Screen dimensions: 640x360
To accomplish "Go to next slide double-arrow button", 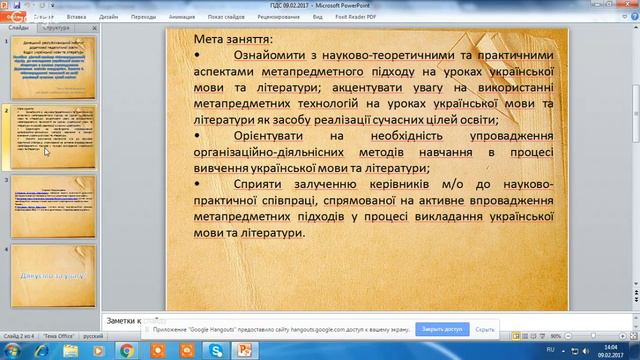I will 636,300.
